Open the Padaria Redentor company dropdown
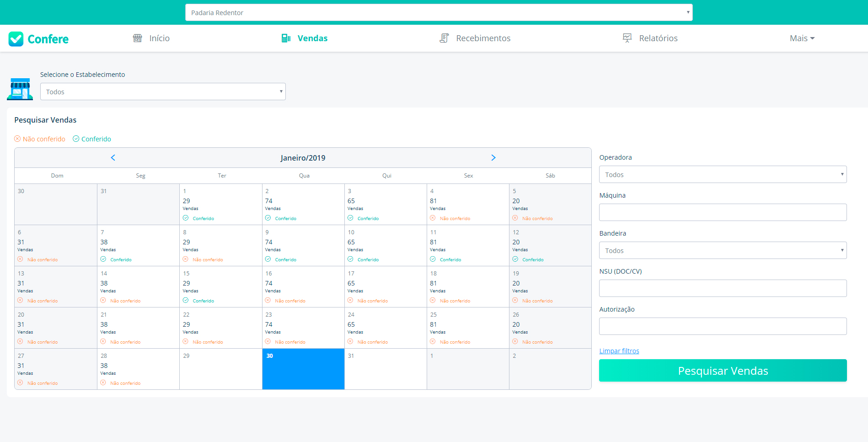This screenshot has height=442, width=868. point(439,12)
